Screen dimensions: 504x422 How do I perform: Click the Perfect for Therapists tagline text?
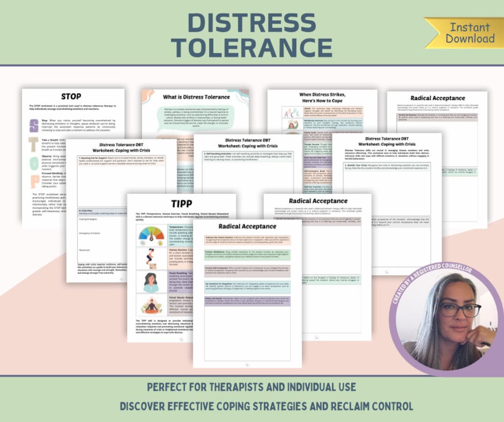252,387
